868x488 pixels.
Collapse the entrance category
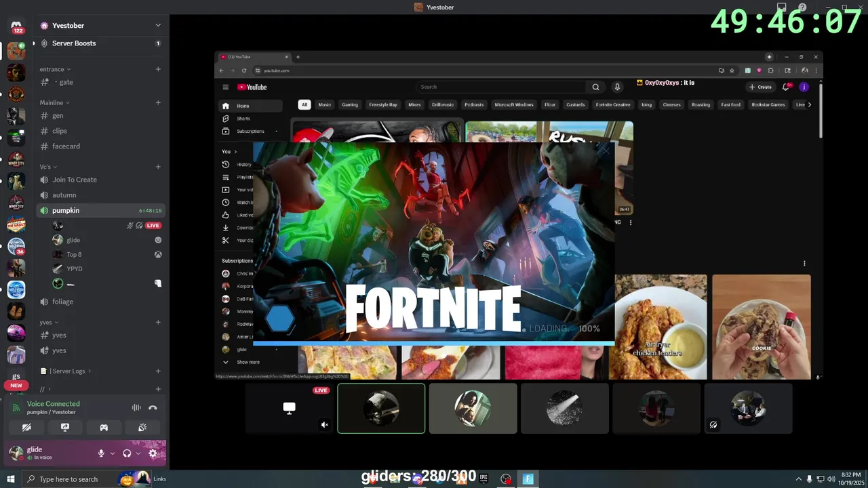coord(55,69)
